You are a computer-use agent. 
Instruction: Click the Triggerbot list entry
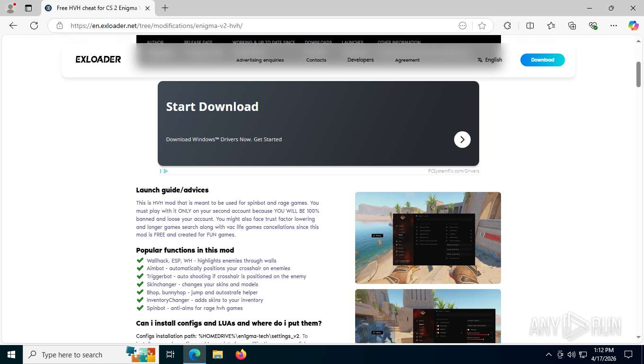pyautogui.click(x=226, y=276)
